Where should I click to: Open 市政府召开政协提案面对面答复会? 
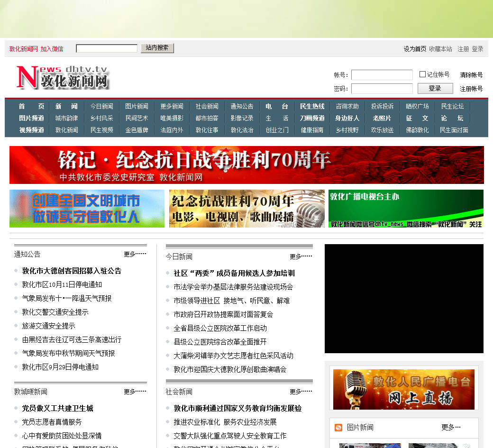224,314
